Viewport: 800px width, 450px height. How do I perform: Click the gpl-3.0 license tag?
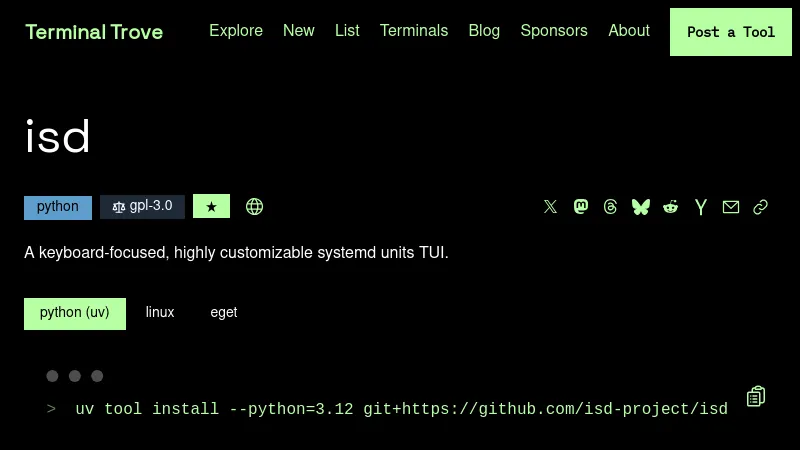[142, 207]
